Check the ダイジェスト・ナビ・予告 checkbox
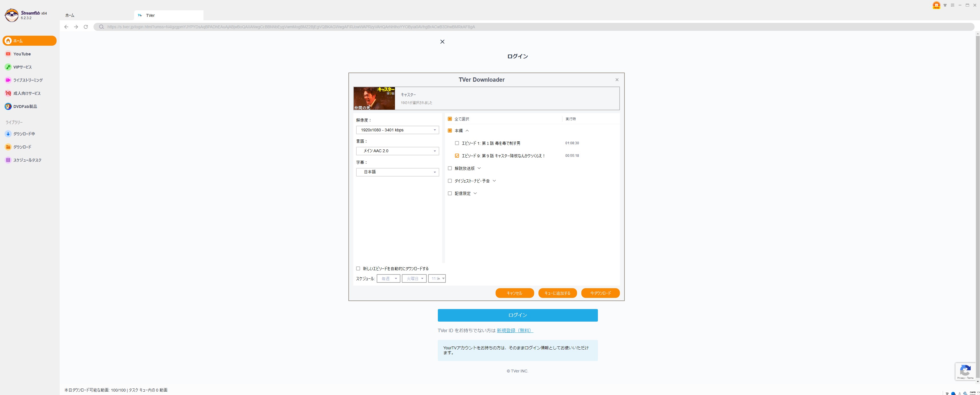 450,181
